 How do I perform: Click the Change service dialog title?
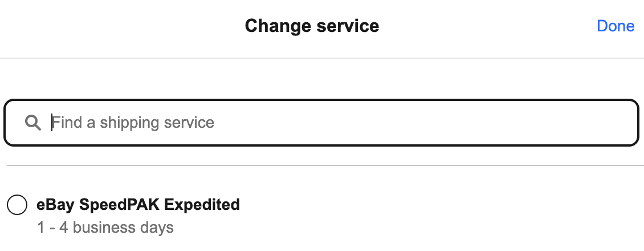(x=312, y=26)
